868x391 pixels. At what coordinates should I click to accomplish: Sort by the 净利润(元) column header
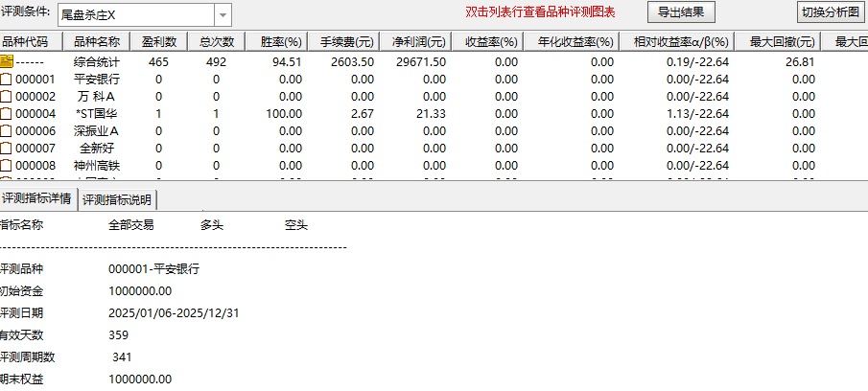click(x=415, y=41)
